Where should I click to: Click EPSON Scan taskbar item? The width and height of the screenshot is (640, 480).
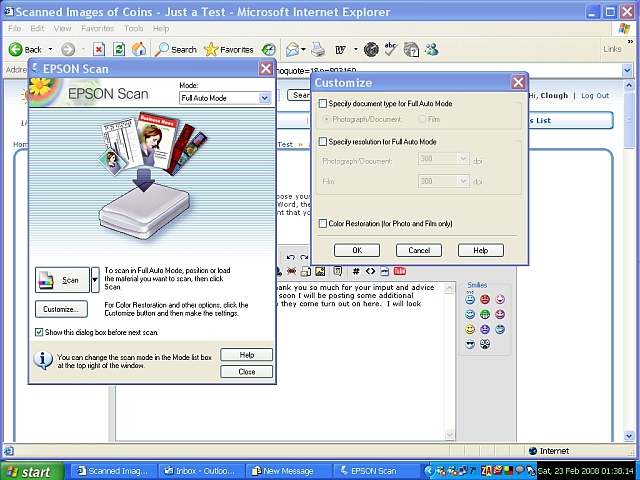coord(376,471)
